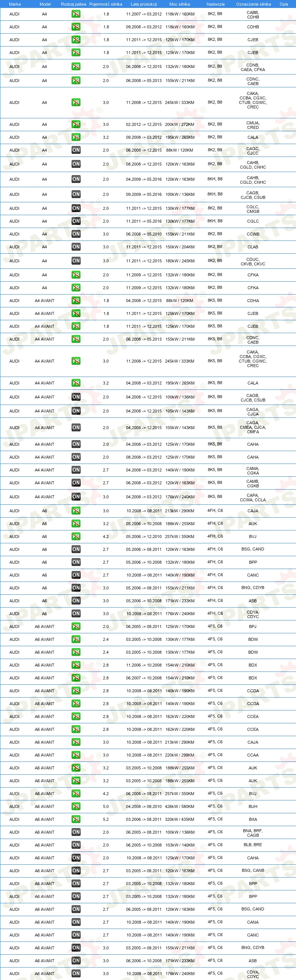Click diesel ON icon in CAMA, CGKA row
The image size is (296, 980).
76,470
